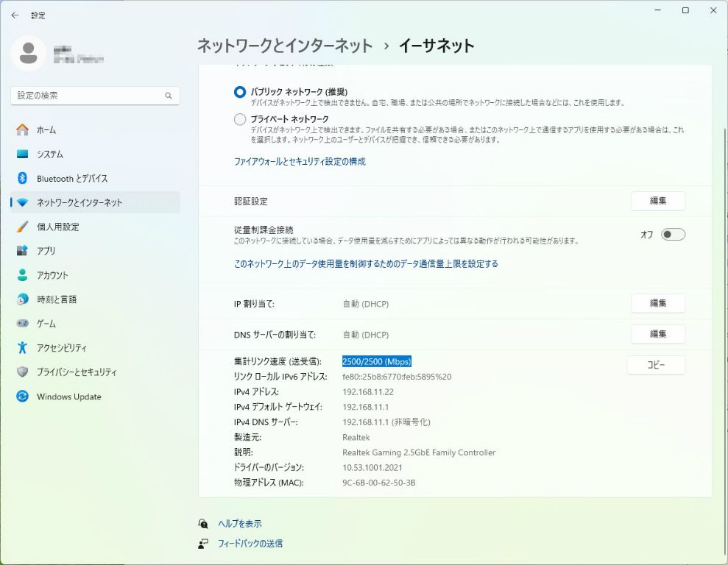
Task: Click the back arrow in title bar
Action: [x=15, y=15]
